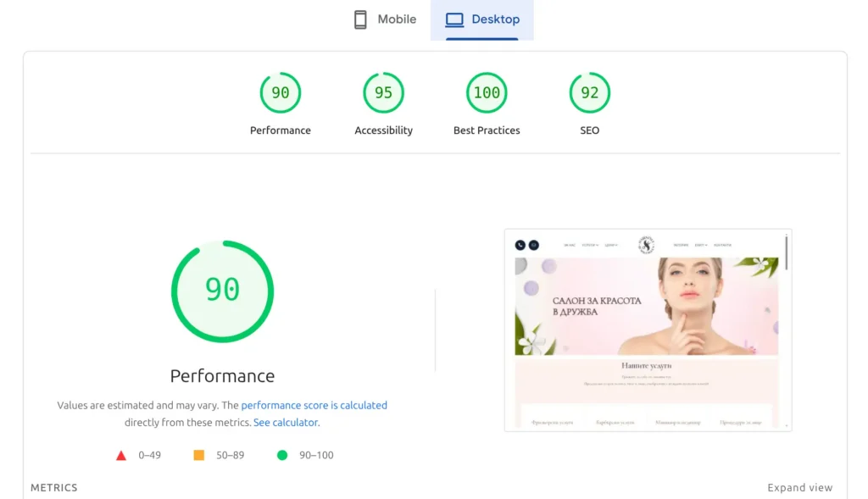Open the Accessibility score gauge 95
The image size is (868, 499).
point(384,92)
